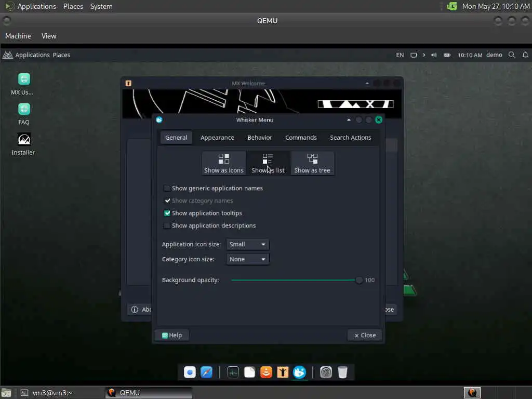Expand hidden tray icons arrow

pos(424,55)
